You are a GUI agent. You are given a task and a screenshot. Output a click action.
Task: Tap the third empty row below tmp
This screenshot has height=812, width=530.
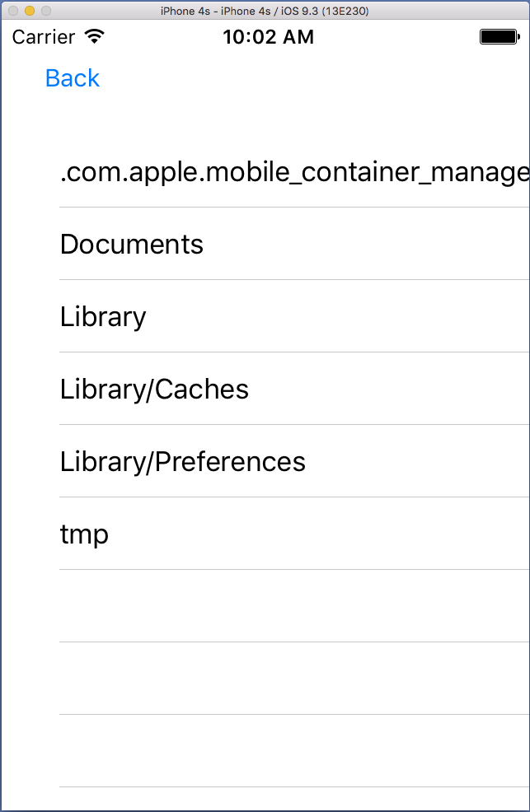coord(293,751)
